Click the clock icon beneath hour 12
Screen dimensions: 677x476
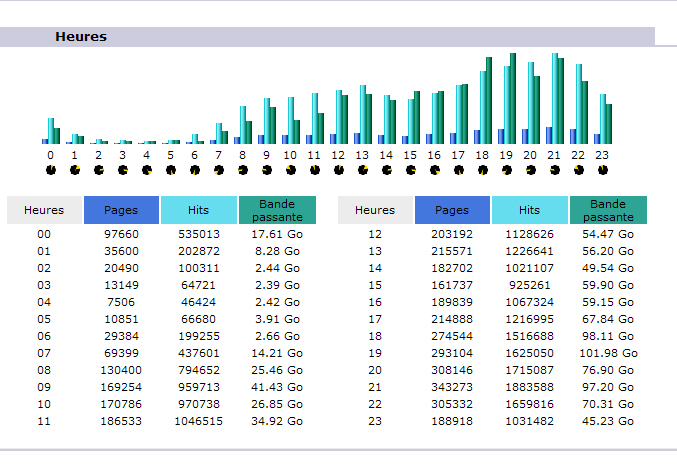tap(338, 170)
